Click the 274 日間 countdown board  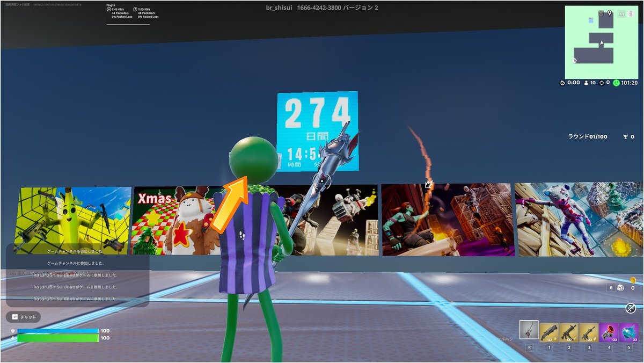pos(318,132)
